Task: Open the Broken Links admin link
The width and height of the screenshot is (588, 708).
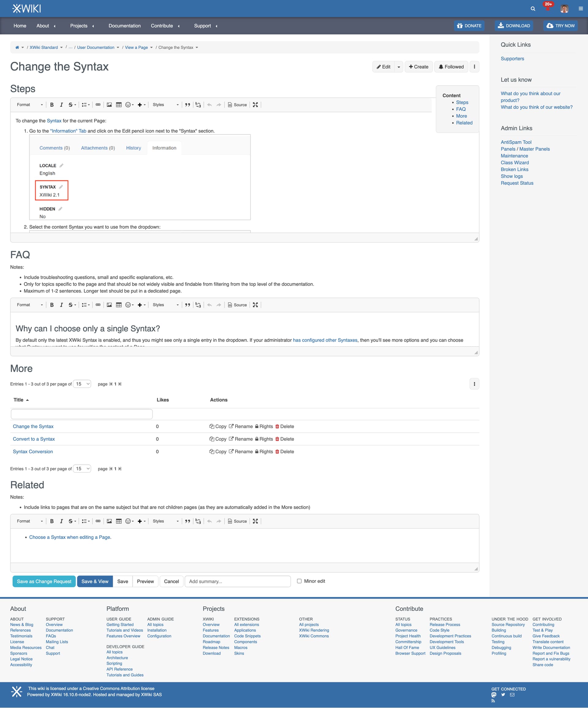Action: pyautogui.click(x=514, y=170)
